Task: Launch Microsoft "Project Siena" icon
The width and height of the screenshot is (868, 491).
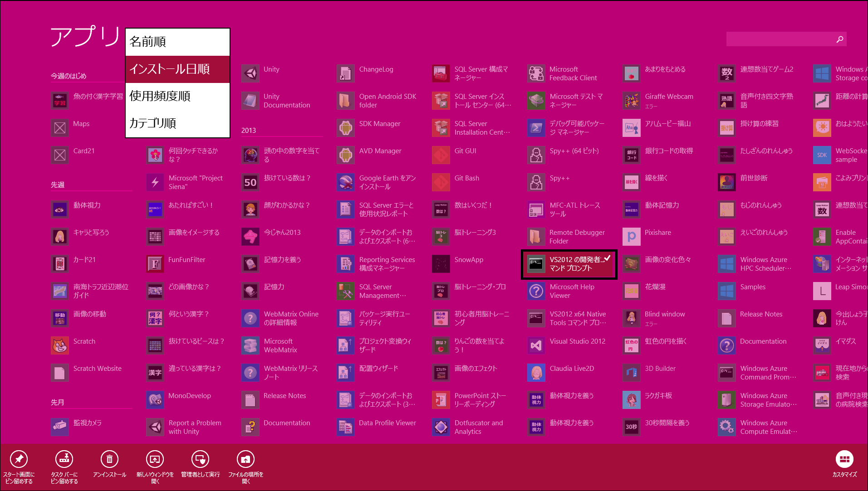Action: pyautogui.click(x=155, y=182)
